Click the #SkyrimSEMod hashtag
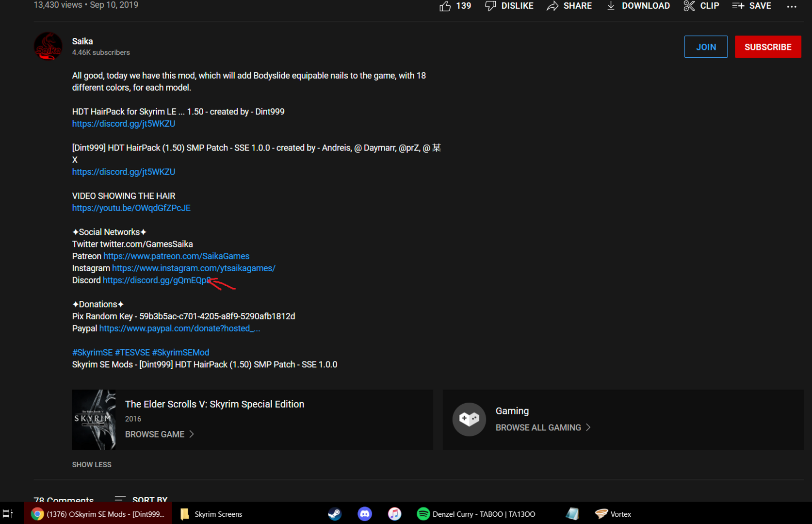Screen dimensions: 812x524 click(x=180, y=352)
